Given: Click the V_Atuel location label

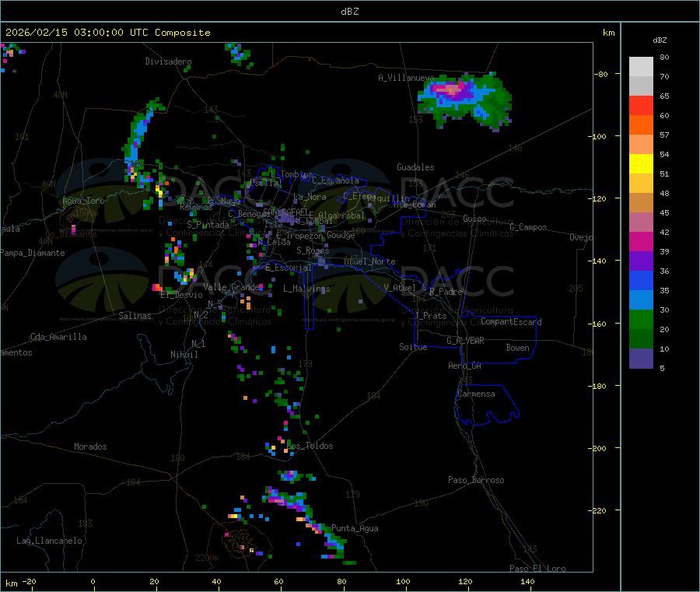Looking at the screenshot, I should (x=400, y=288).
